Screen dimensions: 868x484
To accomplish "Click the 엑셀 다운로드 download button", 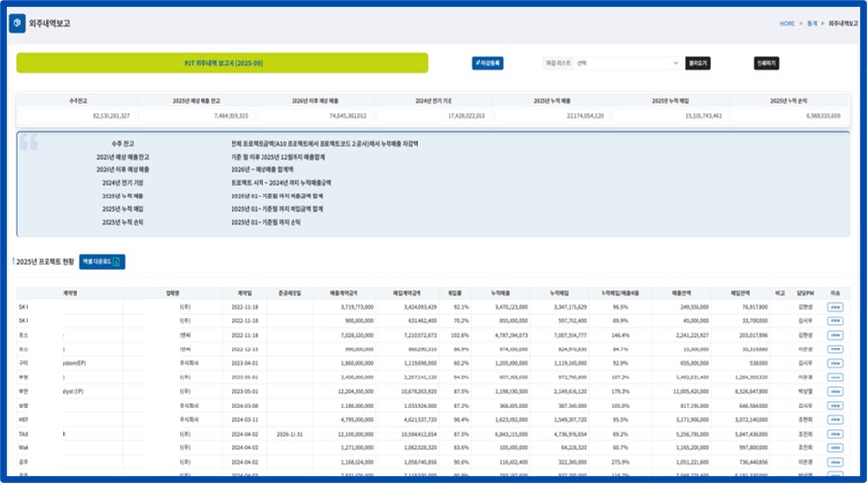I will [x=102, y=261].
